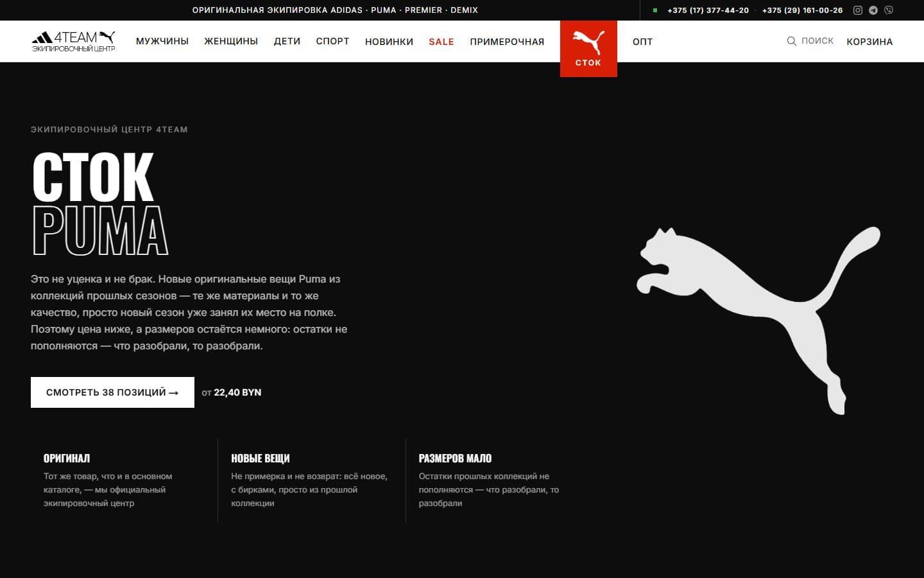
Task: Click the СМОТРЕТЬ 38 ПОЗИЦИЙ button
Action: pyautogui.click(x=112, y=392)
